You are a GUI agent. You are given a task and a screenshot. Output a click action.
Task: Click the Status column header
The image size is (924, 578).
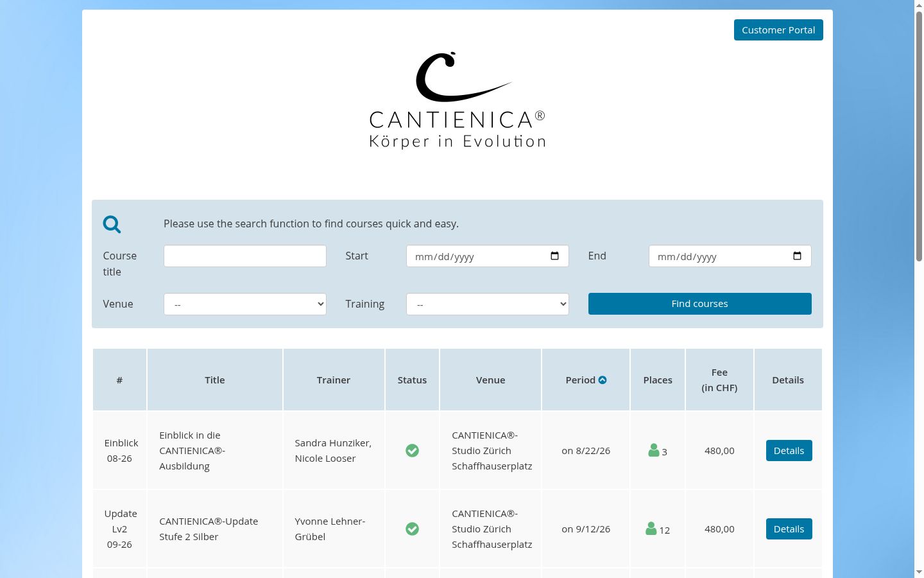[x=412, y=380]
